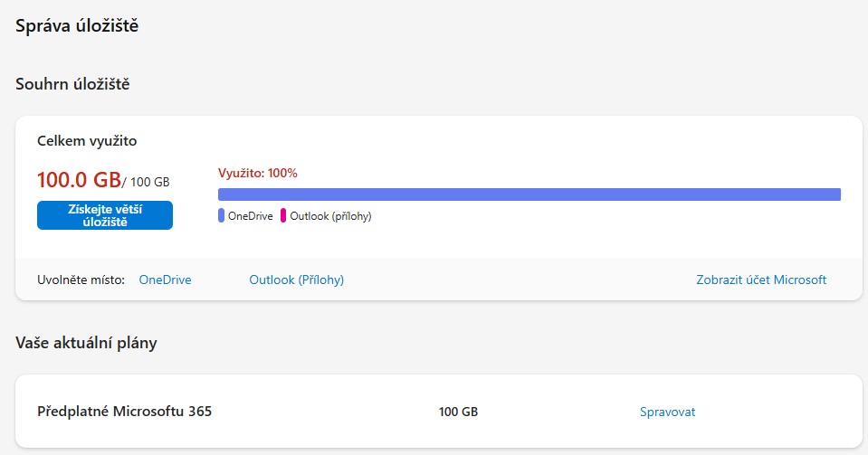Click the 'Uvolněte místo:' label
Viewport: 868px width, 455px height.
pos(81,280)
